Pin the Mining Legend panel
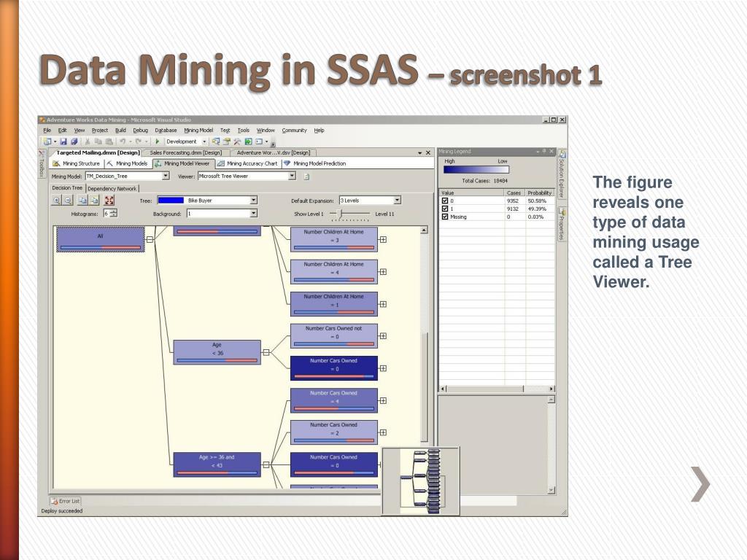The image size is (747, 560). (544, 151)
